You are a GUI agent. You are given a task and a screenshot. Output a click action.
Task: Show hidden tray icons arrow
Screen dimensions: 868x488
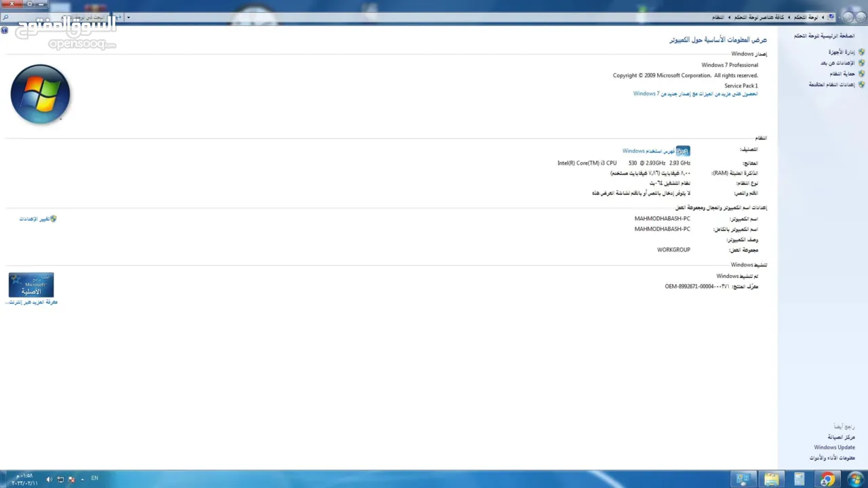point(83,479)
